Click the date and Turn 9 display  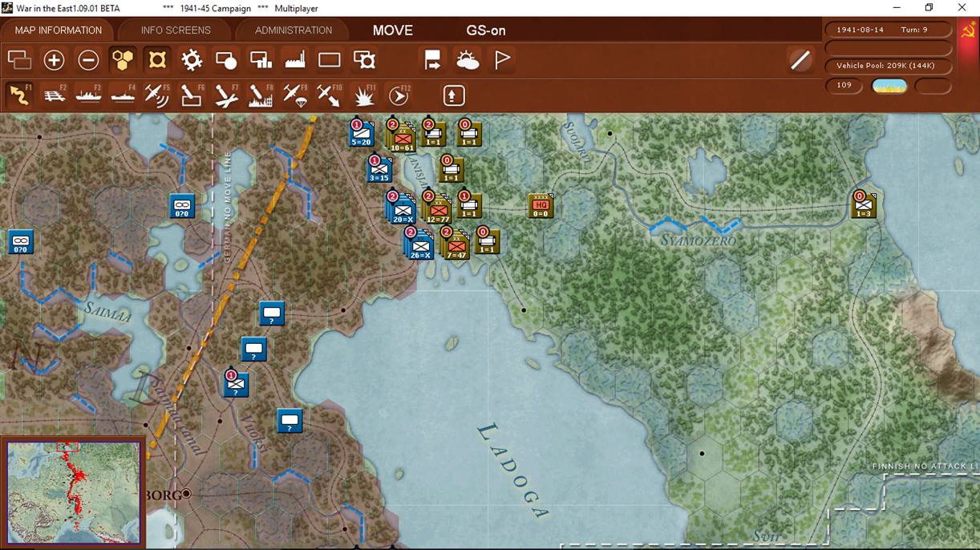tap(889, 30)
